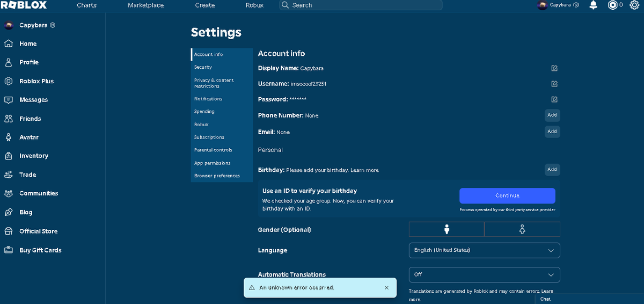The height and width of the screenshot is (304, 644).
Task: Click the Buy Gift Cards icon
Action: [9, 250]
